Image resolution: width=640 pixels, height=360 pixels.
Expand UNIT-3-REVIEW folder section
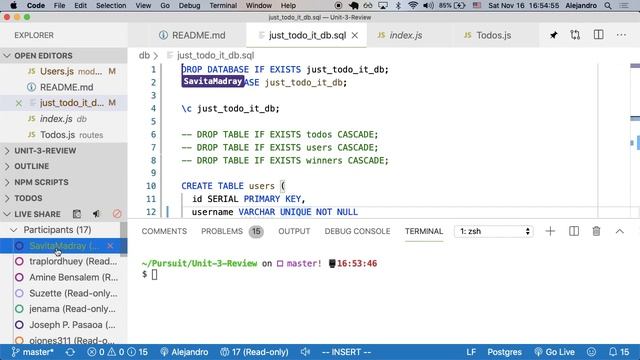[x=64, y=151]
